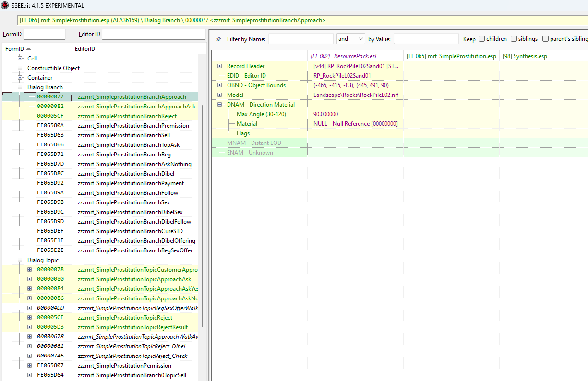Select record FE065E2E BranchBegSexOffer

(x=100, y=250)
